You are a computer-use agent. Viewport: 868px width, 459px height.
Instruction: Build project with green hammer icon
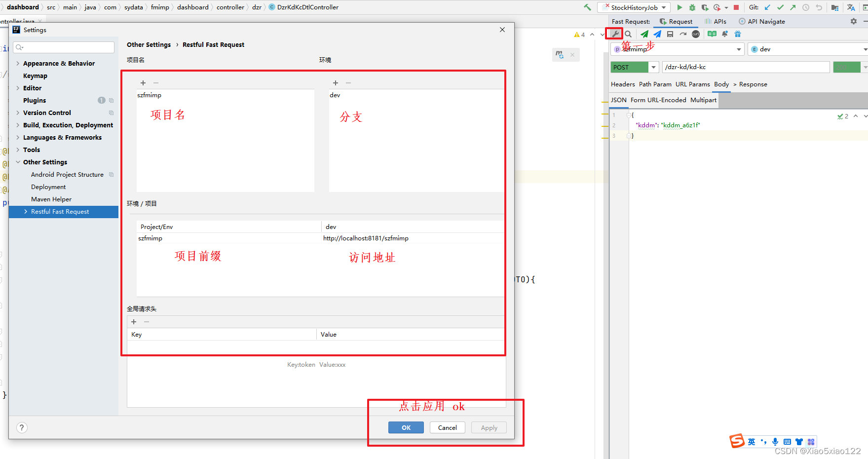click(587, 7)
